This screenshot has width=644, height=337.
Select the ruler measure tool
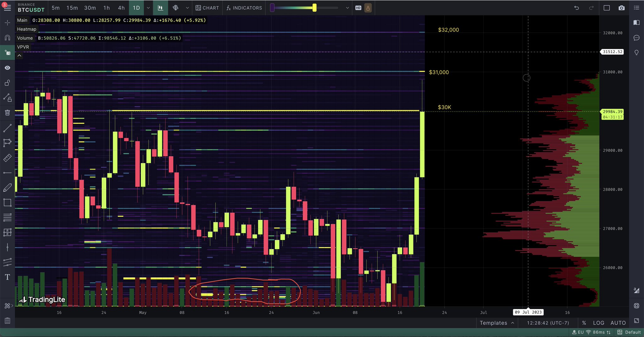click(x=7, y=158)
